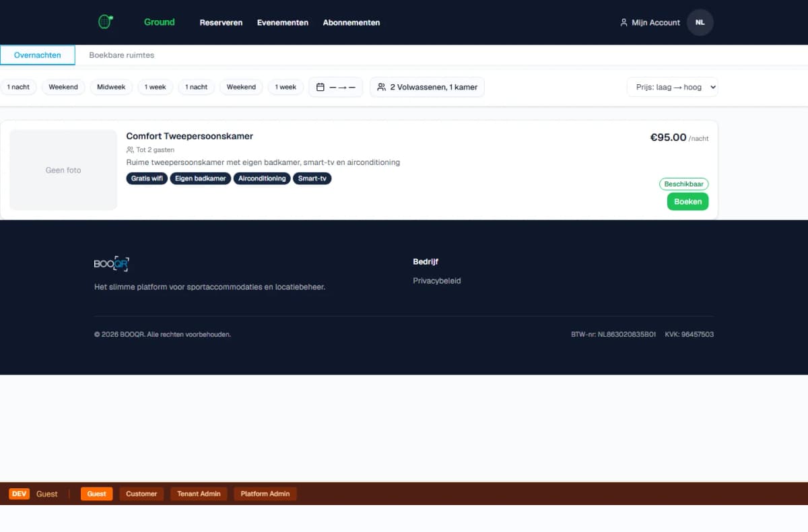Open the calendar date range picker

click(335, 87)
